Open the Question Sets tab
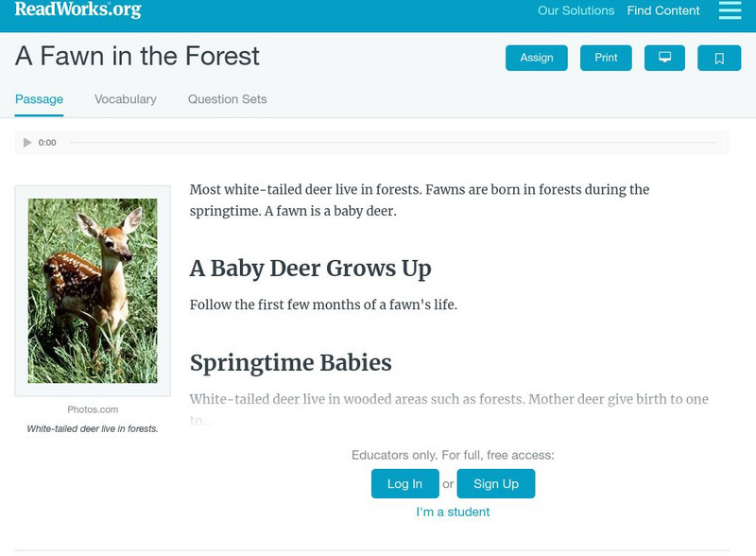The width and height of the screenshot is (756, 556). (224, 96)
